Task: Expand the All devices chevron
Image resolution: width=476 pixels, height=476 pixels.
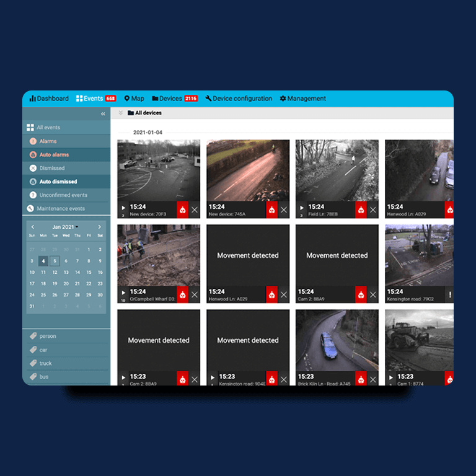Action: pyautogui.click(x=121, y=113)
